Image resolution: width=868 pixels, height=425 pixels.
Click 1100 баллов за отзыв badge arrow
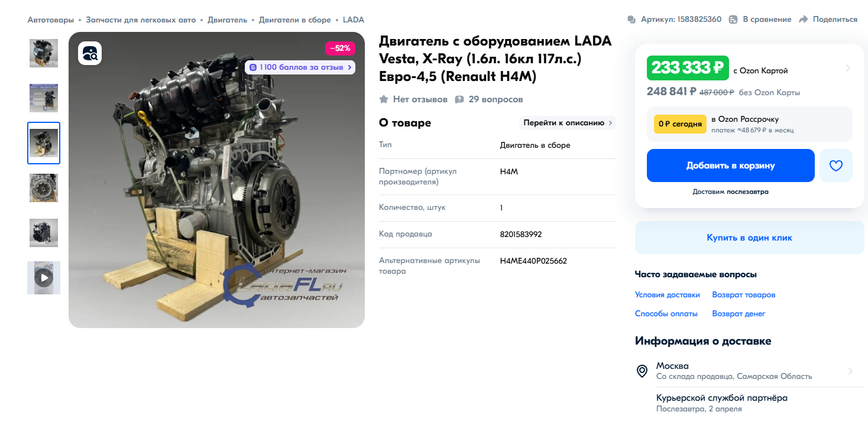point(349,67)
